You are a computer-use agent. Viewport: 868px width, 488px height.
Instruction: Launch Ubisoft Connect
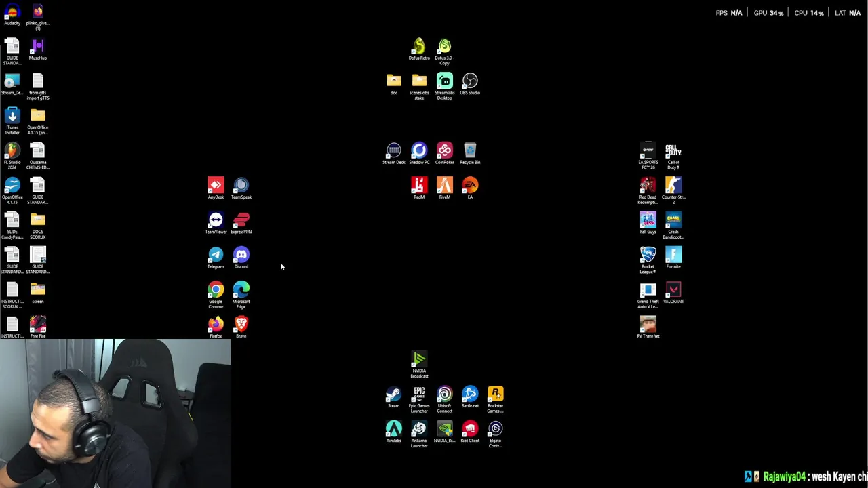(x=445, y=400)
